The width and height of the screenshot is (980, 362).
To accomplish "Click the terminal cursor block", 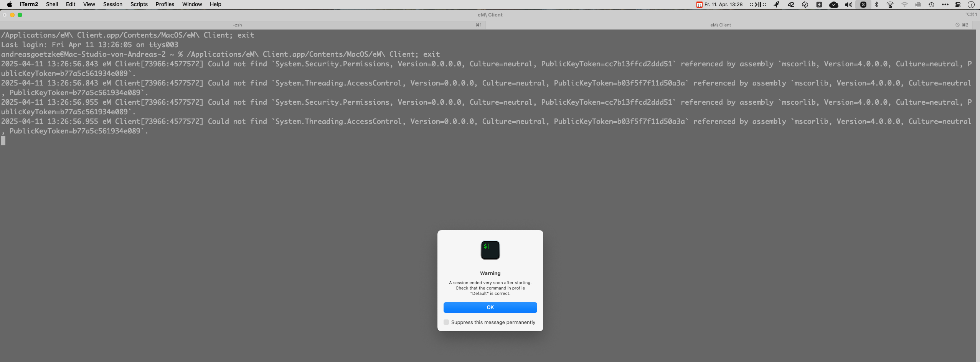I will click(x=3, y=141).
